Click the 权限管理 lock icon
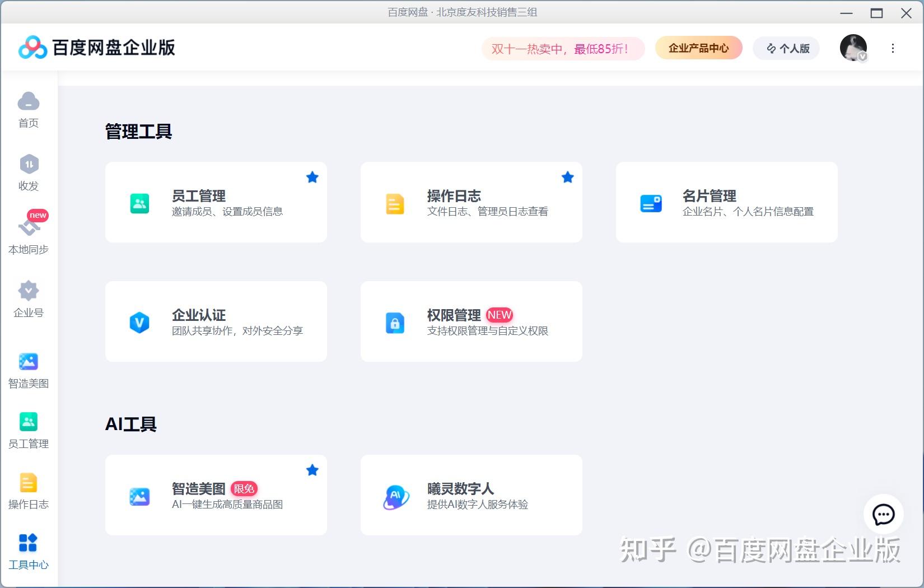 (395, 323)
